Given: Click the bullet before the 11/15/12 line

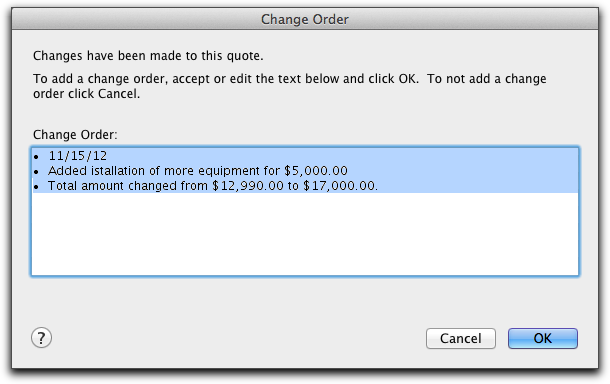Looking at the screenshot, I should 36,157.
